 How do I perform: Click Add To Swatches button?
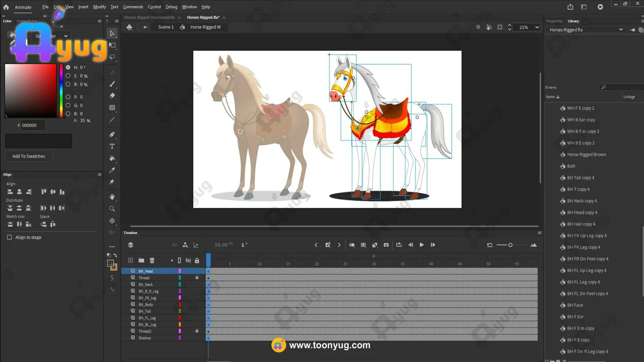[29, 156]
